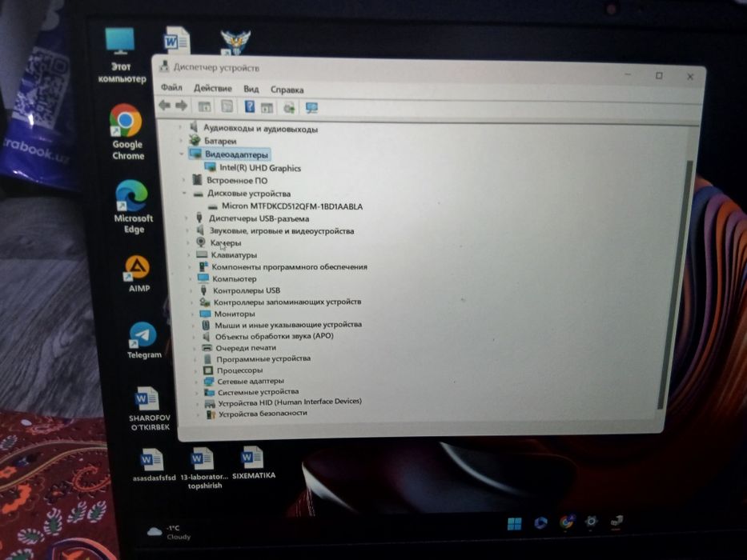This screenshot has height=560, width=747.
Task: Select the Этот компьютер desktop icon
Action: coord(121,55)
